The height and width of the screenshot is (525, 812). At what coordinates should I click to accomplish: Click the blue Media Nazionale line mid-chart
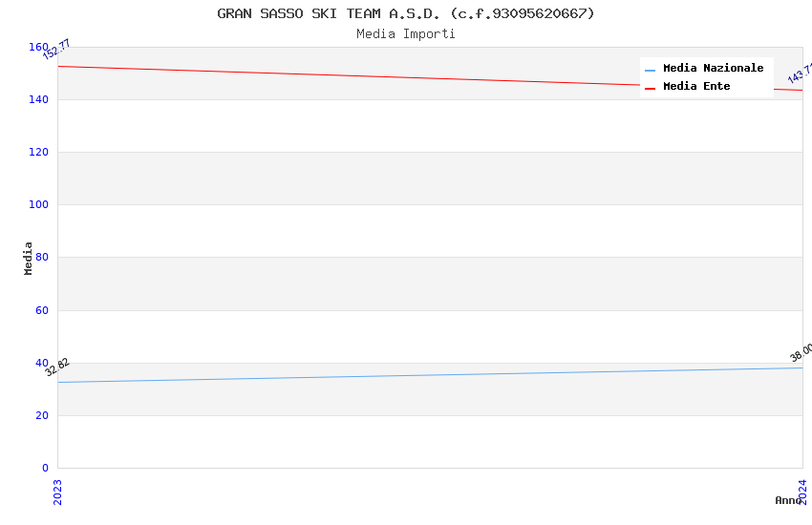point(430,375)
